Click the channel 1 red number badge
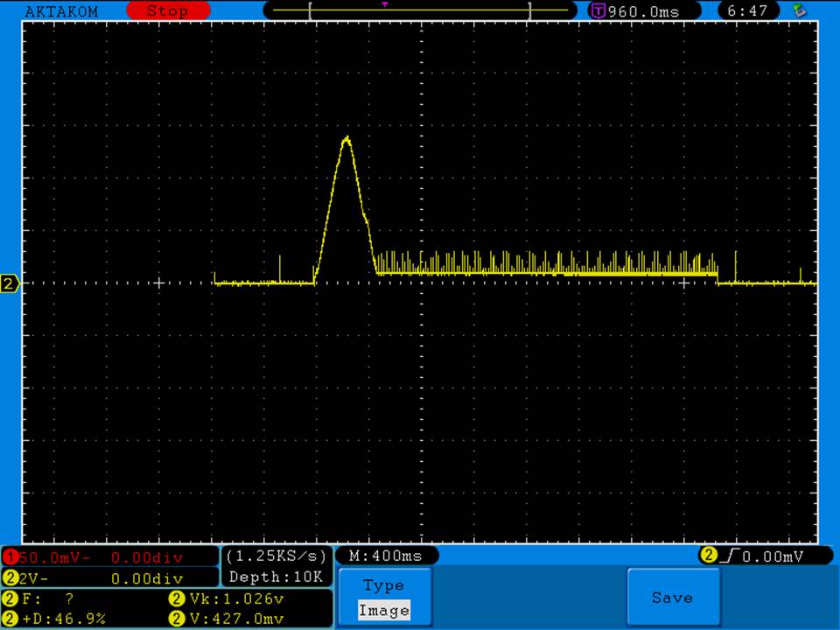Image resolution: width=840 pixels, height=630 pixels. (10, 557)
